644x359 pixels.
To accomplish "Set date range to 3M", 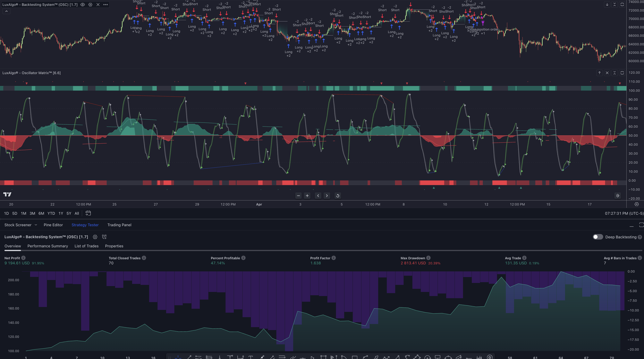I will tap(32, 213).
